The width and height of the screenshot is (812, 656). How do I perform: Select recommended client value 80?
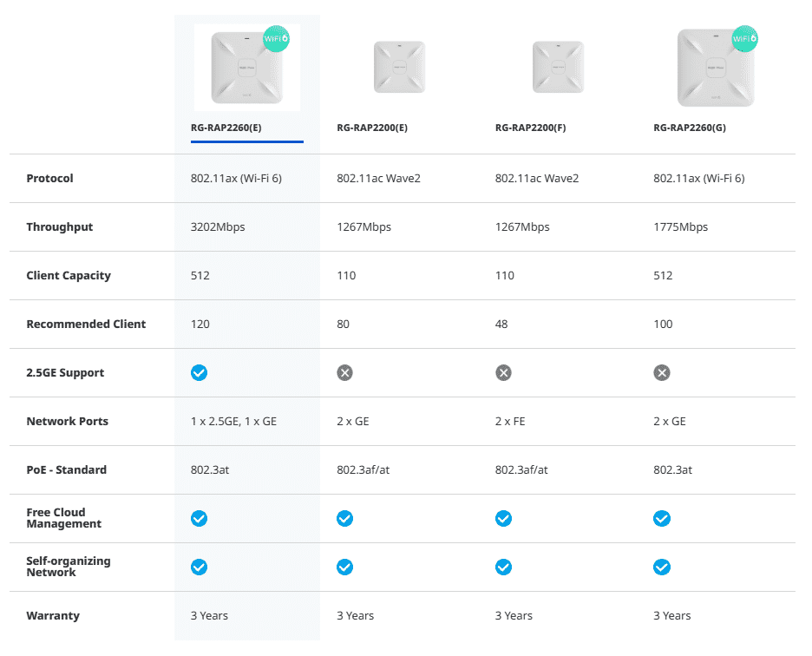pyautogui.click(x=343, y=325)
